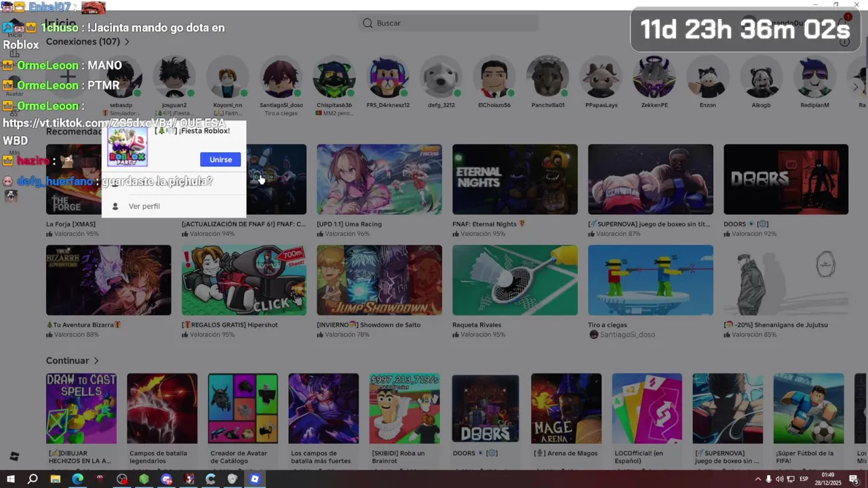This screenshot has height=488, width=868.
Task: Open Windows taskbar search
Action: 33,479
